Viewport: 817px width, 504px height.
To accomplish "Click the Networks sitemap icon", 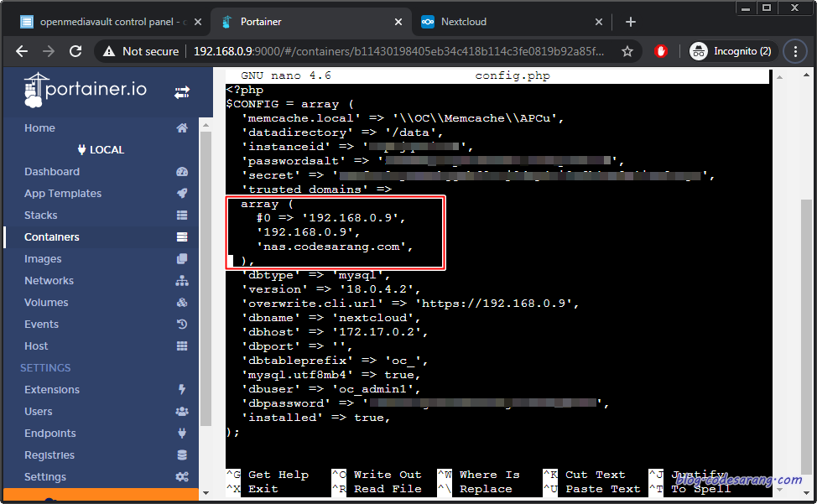I will tap(182, 281).
